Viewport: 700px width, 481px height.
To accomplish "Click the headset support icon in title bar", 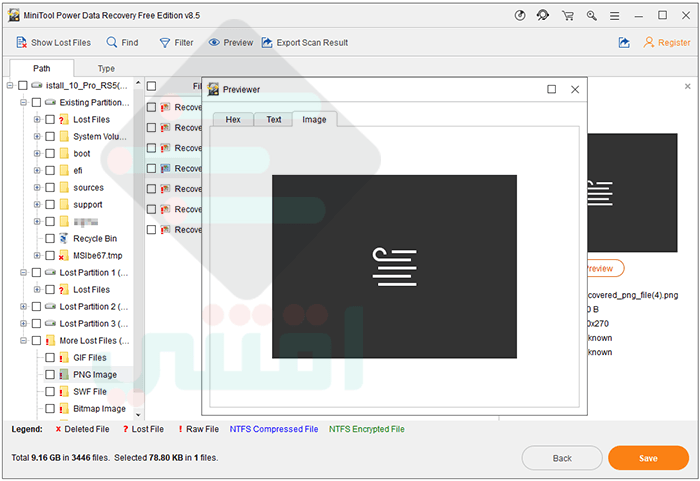I will coord(543,16).
